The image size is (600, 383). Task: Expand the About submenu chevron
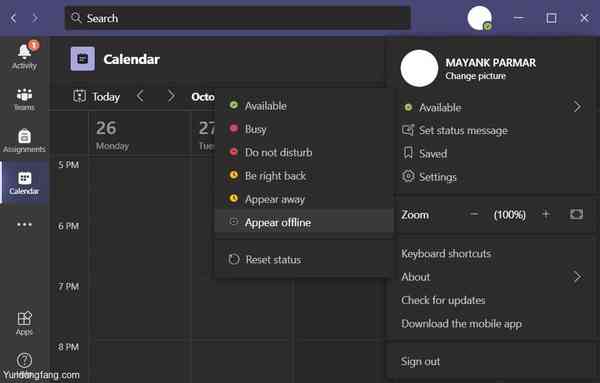[577, 277]
